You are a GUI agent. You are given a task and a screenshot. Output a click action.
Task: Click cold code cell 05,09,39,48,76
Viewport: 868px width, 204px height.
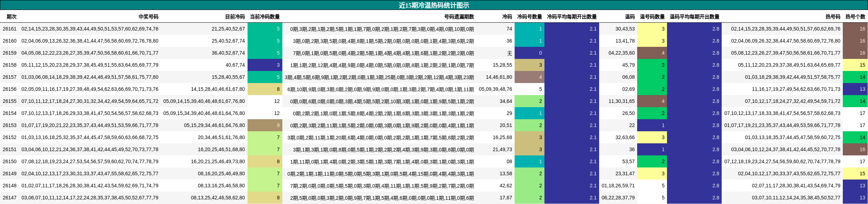click(495, 89)
